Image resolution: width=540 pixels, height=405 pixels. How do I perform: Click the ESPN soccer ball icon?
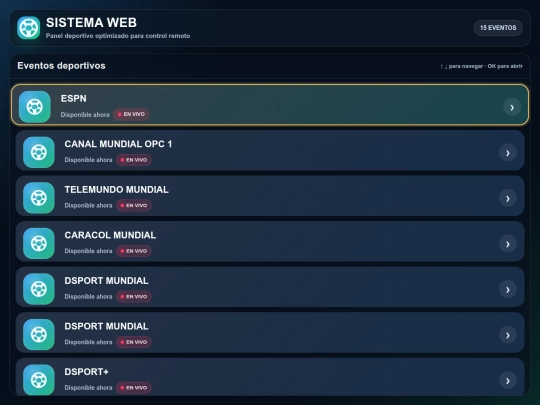35,107
